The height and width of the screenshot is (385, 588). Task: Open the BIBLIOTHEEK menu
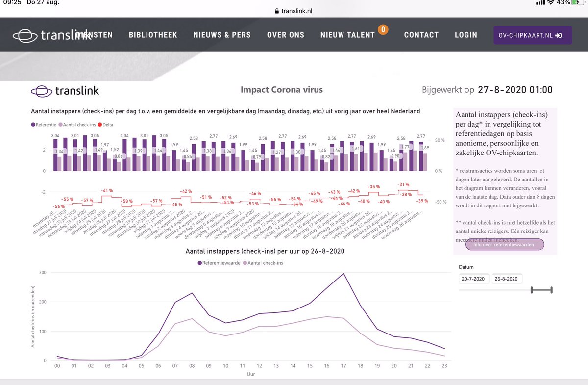click(x=153, y=35)
